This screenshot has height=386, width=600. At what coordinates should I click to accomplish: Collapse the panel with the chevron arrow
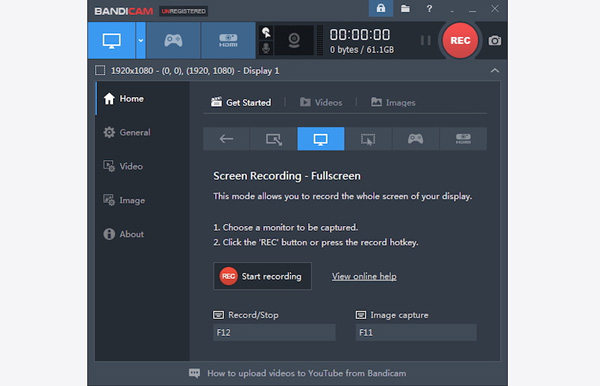495,70
